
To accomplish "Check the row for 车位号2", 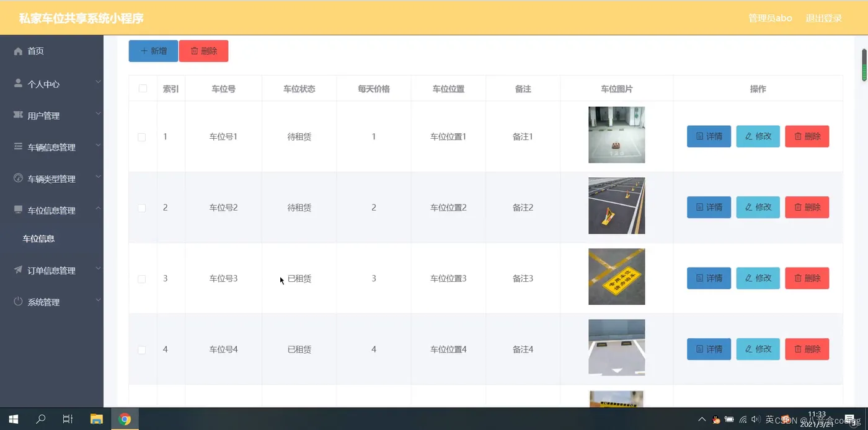I will tap(142, 208).
